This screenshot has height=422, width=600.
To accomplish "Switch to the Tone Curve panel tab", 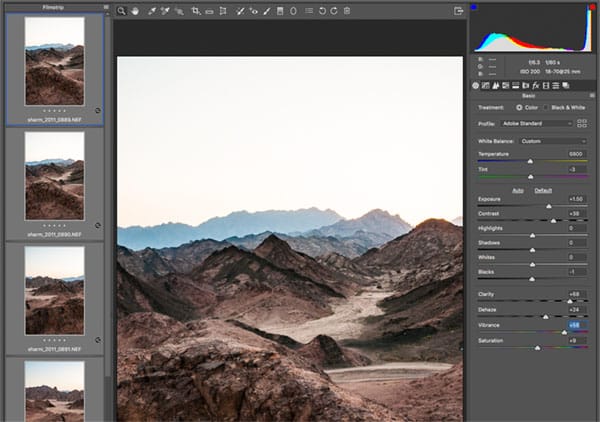I will click(x=486, y=86).
